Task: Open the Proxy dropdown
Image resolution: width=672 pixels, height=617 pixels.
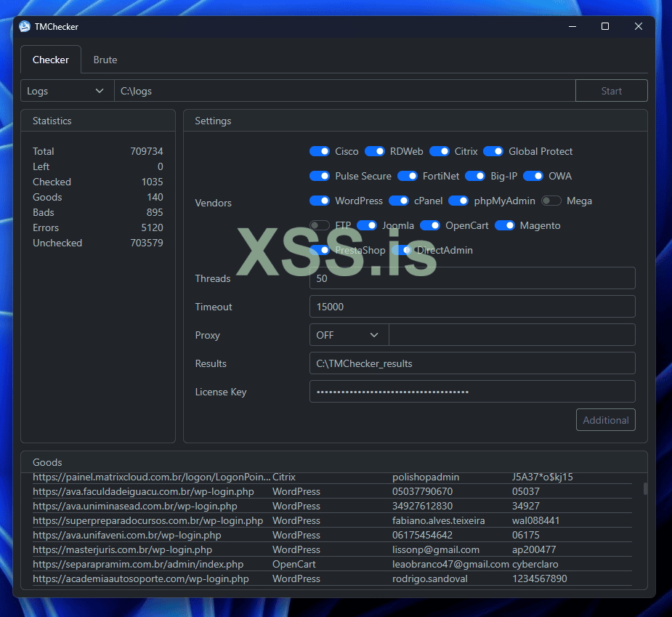Action: 349,335
